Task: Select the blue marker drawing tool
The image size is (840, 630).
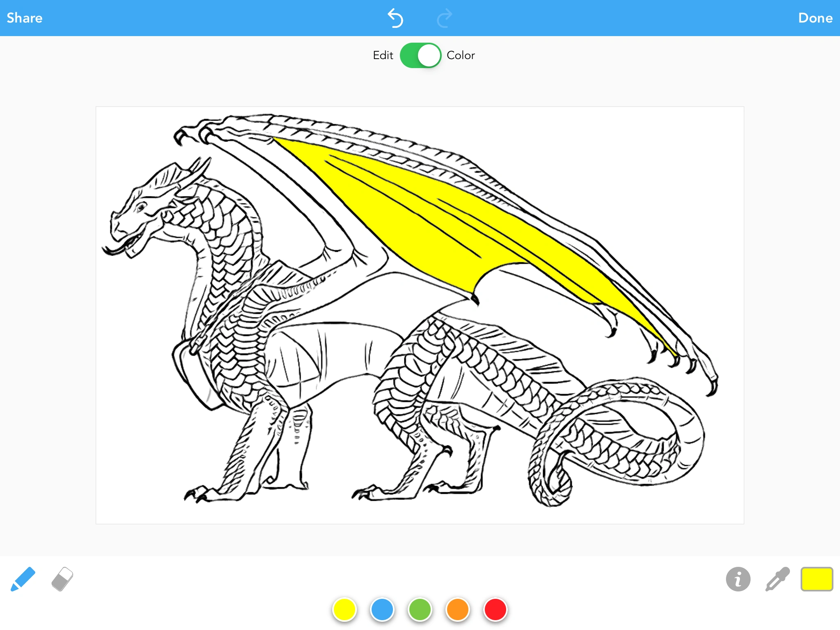Action: pyautogui.click(x=23, y=579)
